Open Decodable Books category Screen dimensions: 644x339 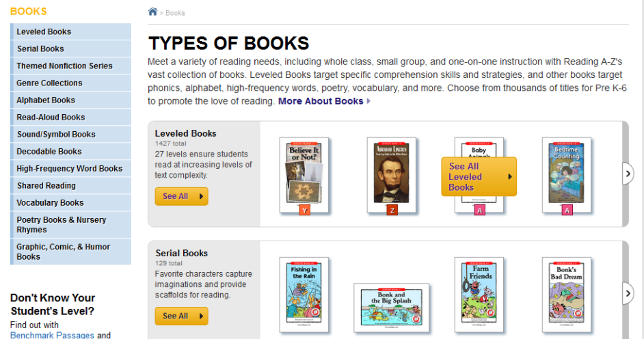tap(49, 152)
